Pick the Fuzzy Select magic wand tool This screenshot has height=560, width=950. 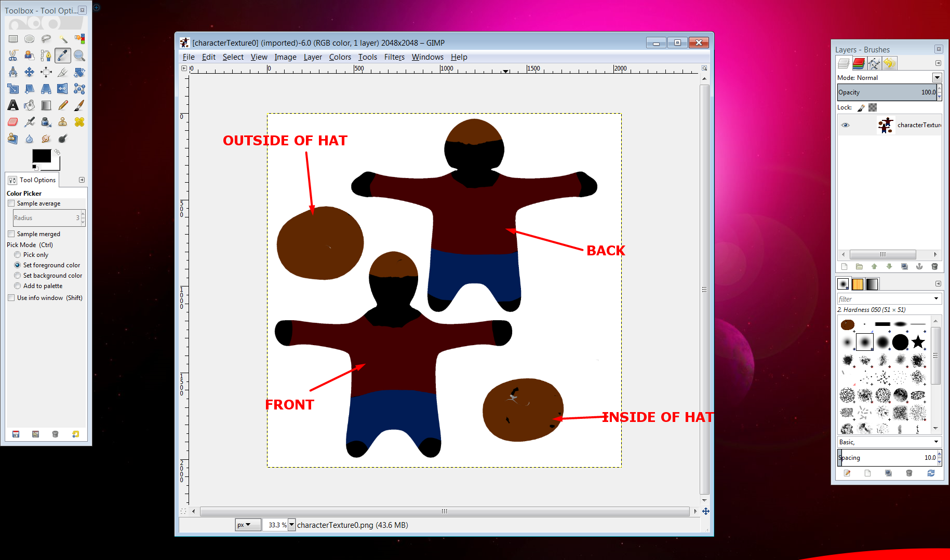pyautogui.click(x=63, y=39)
